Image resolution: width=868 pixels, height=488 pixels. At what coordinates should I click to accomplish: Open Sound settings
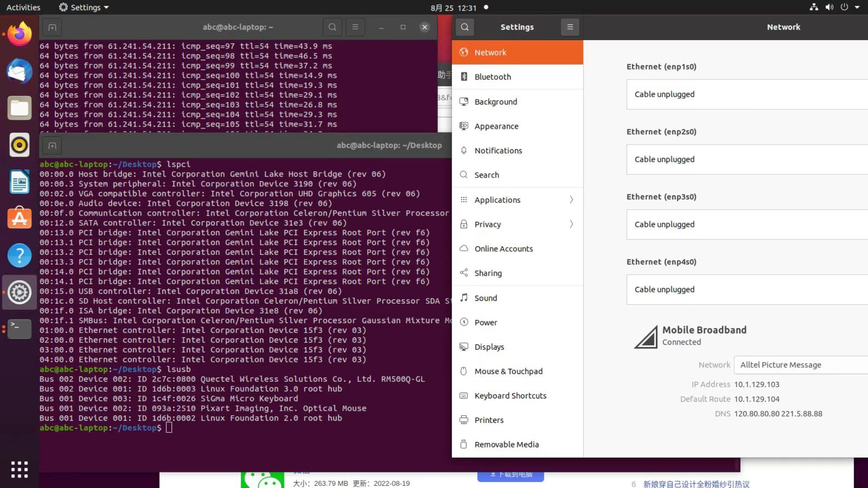coord(517,298)
